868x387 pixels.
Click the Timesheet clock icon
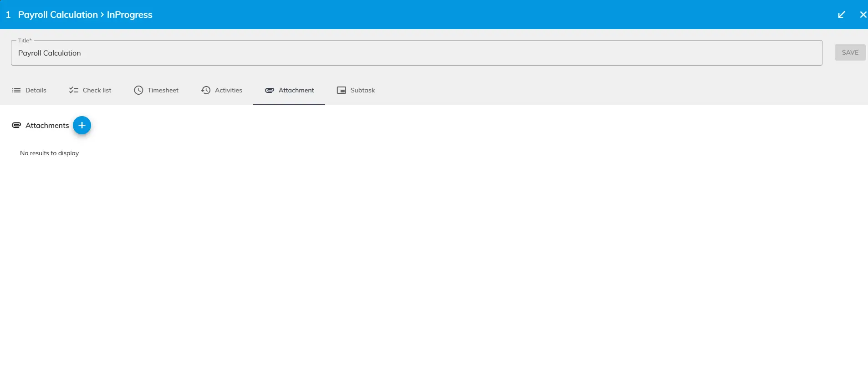(x=138, y=90)
